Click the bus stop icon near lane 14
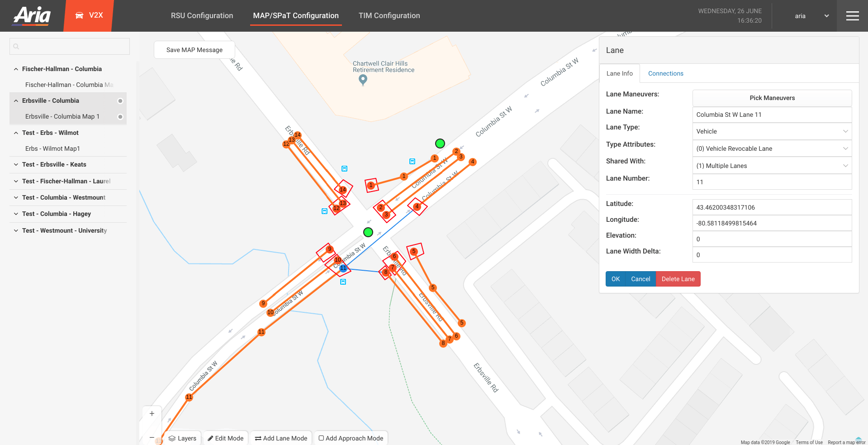Viewport: 868px width, 445px height. click(344, 168)
